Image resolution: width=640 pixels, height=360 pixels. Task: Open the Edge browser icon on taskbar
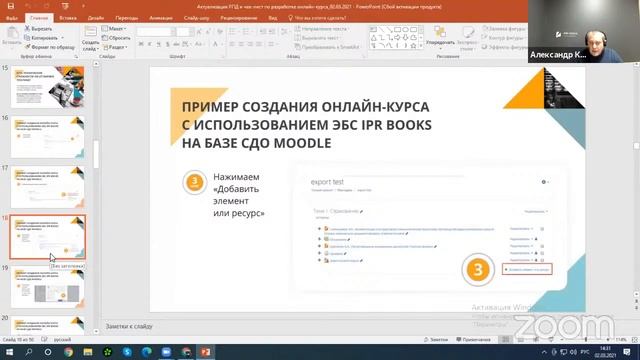tap(147, 352)
